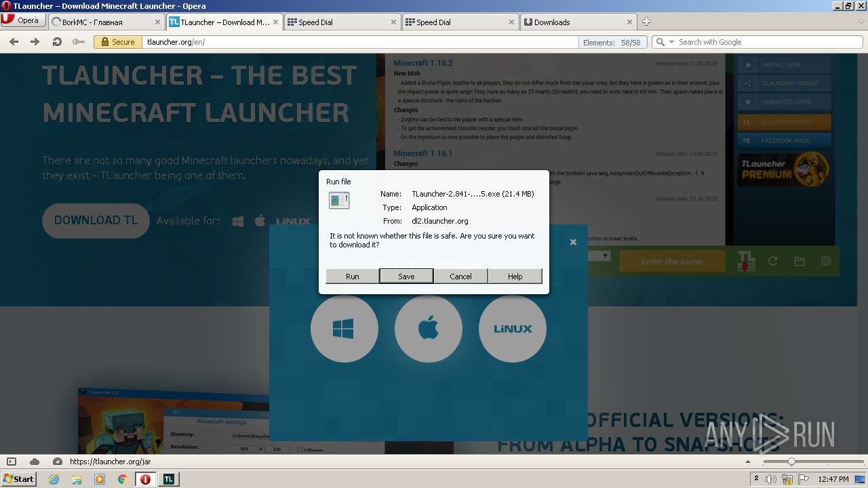Viewport: 868px width, 488px height.
Task: Click the FACEBOOK PAGE sidebar button
Action: [784, 141]
